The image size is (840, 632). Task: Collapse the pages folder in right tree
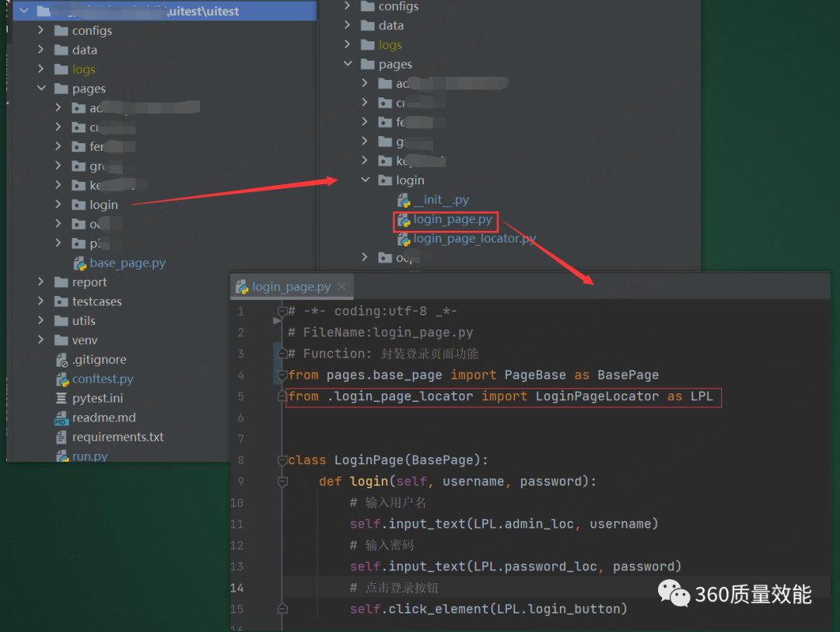coord(348,64)
